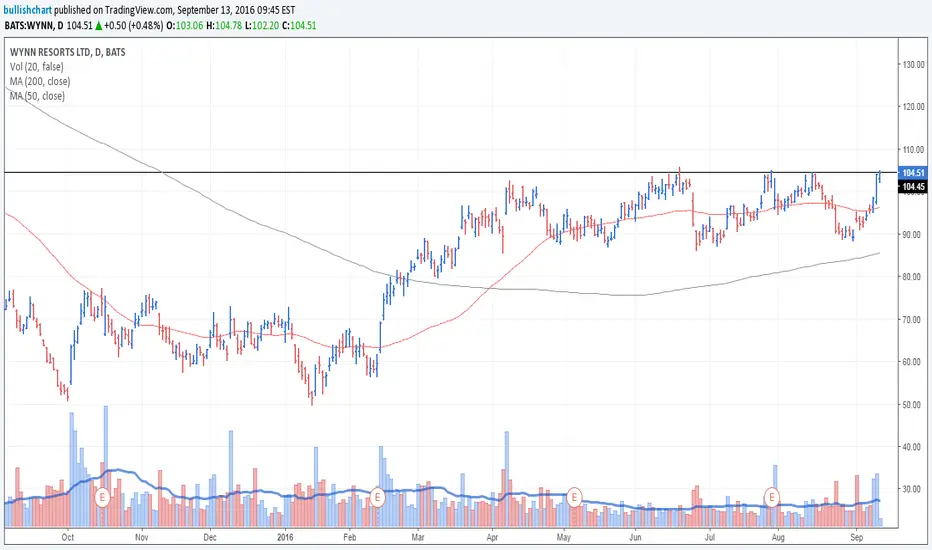932x550 pixels.
Task: Click the earnings E marker near August
Action: pyautogui.click(x=772, y=496)
